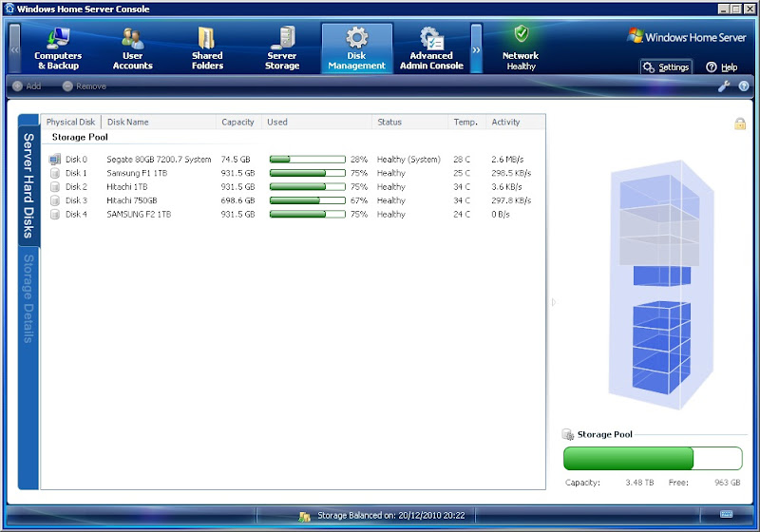Sort by Temp. column header
Image resolution: width=760 pixels, height=532 pixels.
pos(466,123)
